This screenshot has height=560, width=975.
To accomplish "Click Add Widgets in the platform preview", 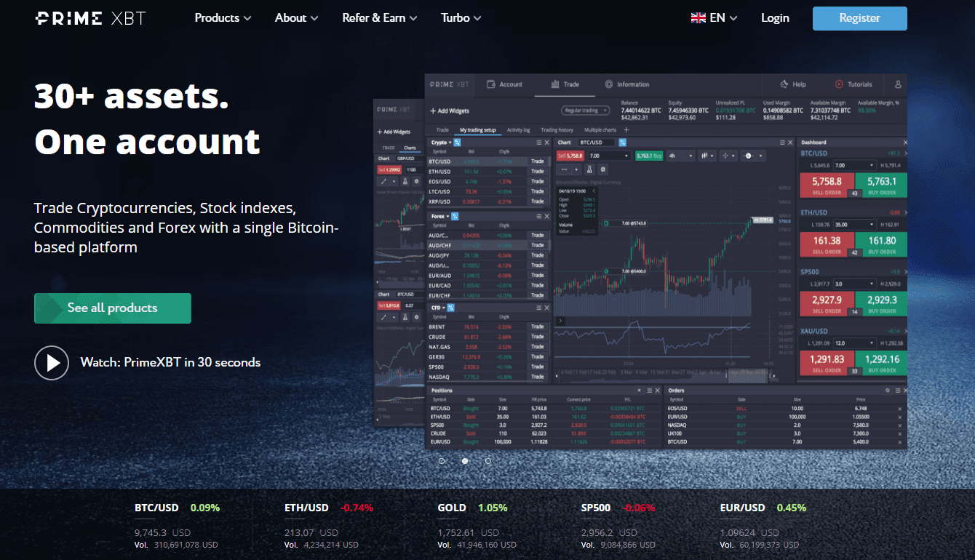I will [450, 111].
